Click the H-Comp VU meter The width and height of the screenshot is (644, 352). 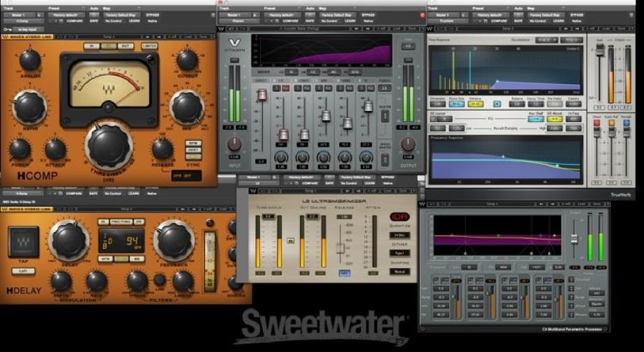(109, 84)
